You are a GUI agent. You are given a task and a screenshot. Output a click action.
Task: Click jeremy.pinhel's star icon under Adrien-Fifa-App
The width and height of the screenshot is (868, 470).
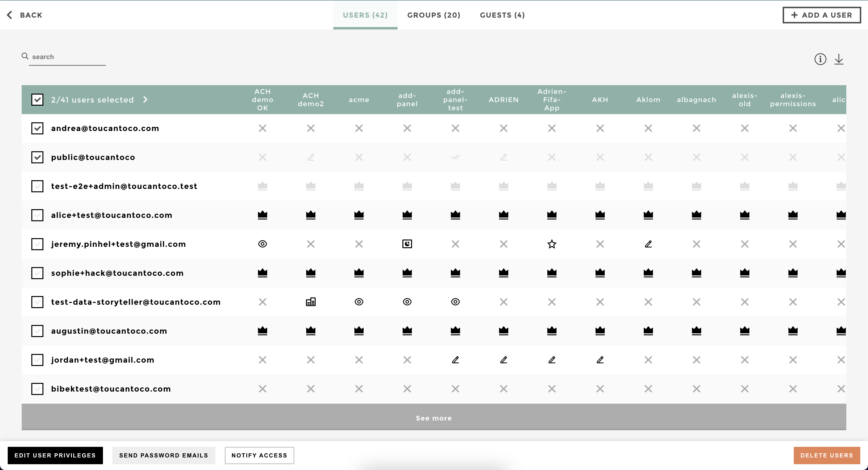tap(552, 244)
